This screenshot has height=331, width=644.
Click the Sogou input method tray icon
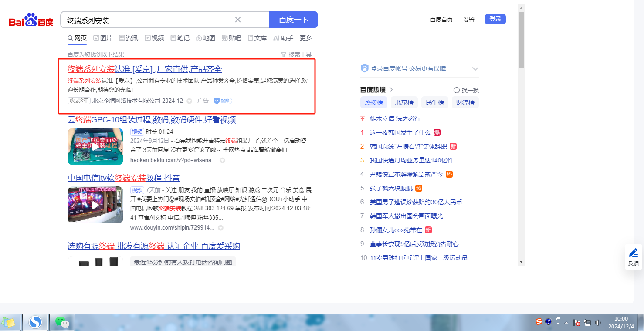coord(539,321)
